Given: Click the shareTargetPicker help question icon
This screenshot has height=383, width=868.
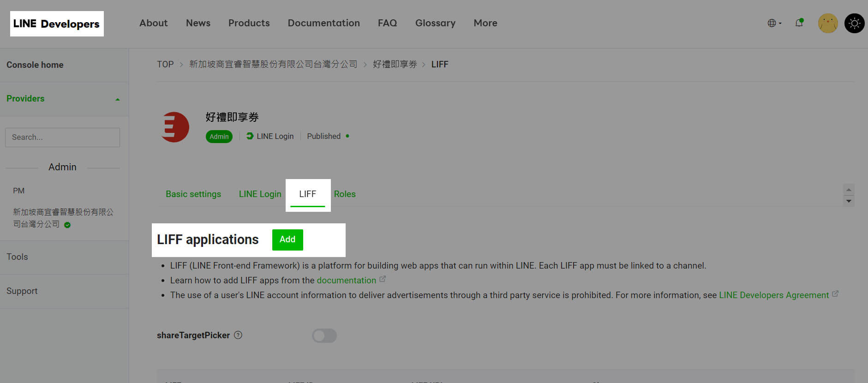Looking at the screenshot, I should 238,335.
